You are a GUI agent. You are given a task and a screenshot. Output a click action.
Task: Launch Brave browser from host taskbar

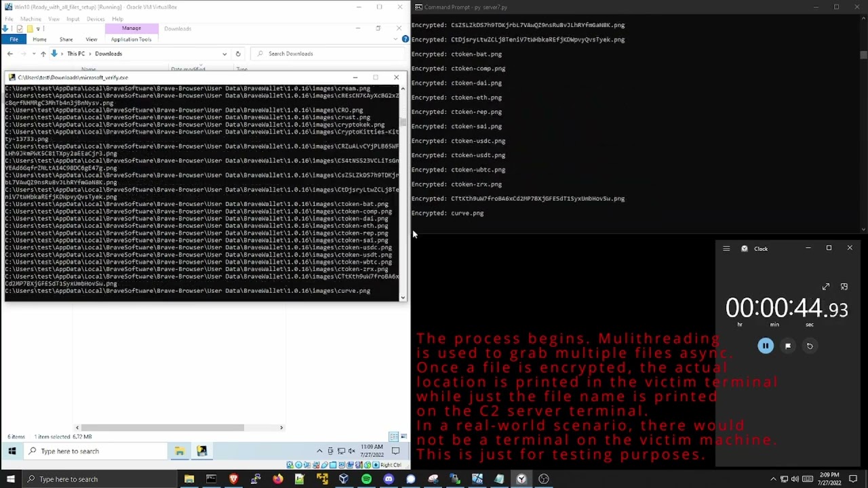tap(234, 479)
